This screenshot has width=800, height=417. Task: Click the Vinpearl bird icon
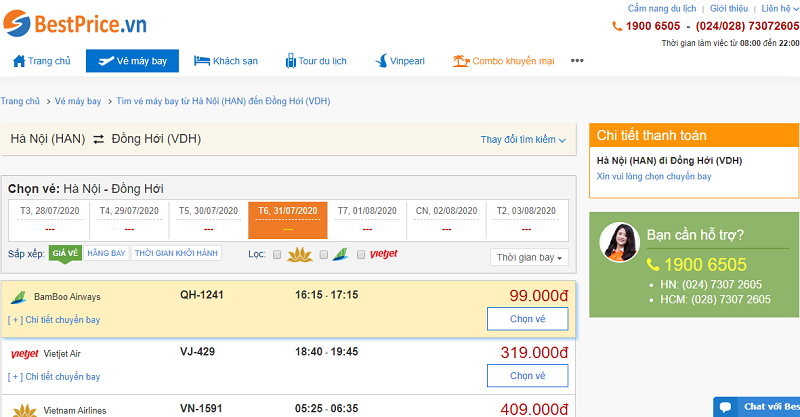381,61
